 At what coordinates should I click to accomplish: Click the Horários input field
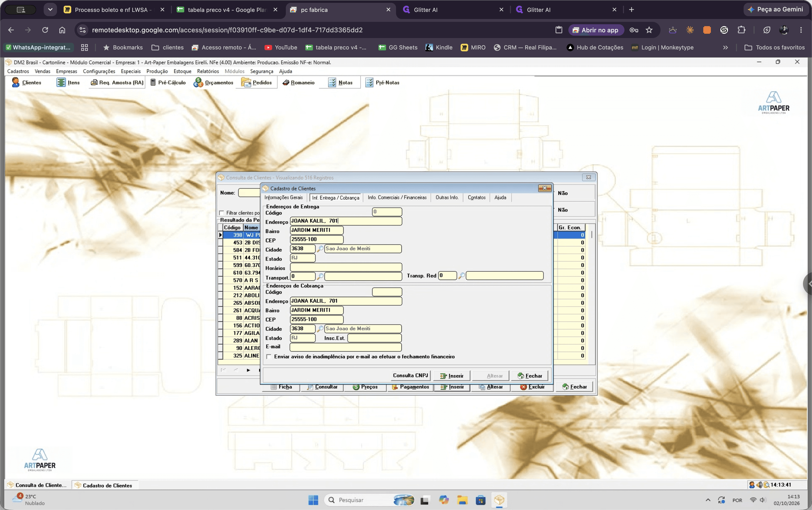pos(346,268)
